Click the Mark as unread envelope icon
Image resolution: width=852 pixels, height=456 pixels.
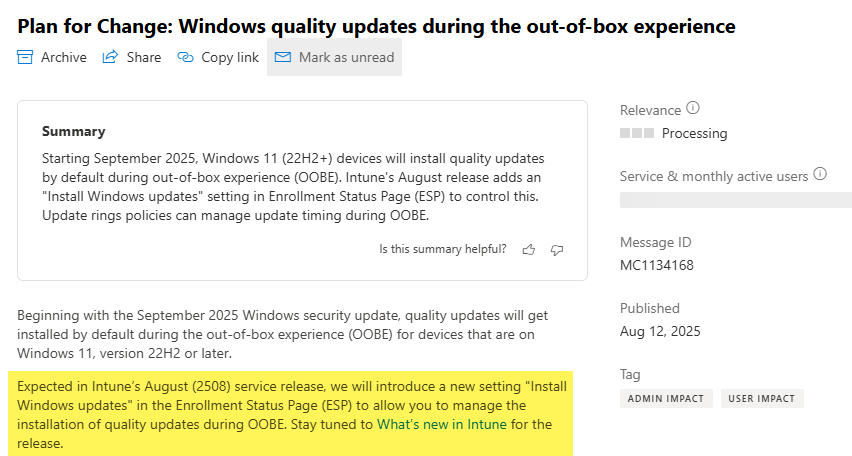tap(283, 57)
